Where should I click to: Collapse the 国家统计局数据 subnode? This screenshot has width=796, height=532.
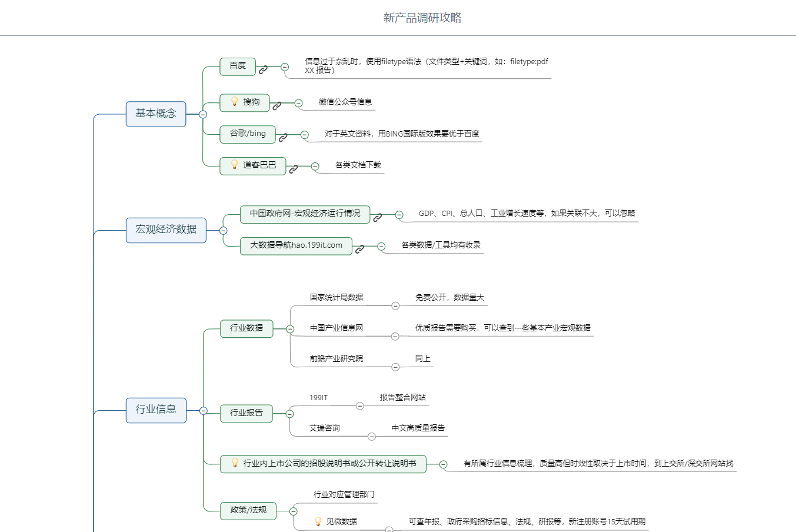point(395,306)
